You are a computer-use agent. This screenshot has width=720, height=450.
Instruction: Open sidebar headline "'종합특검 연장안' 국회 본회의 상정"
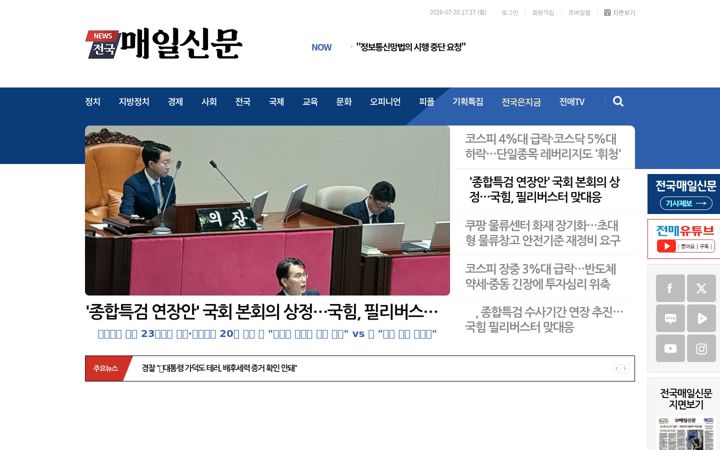(544, 190)
